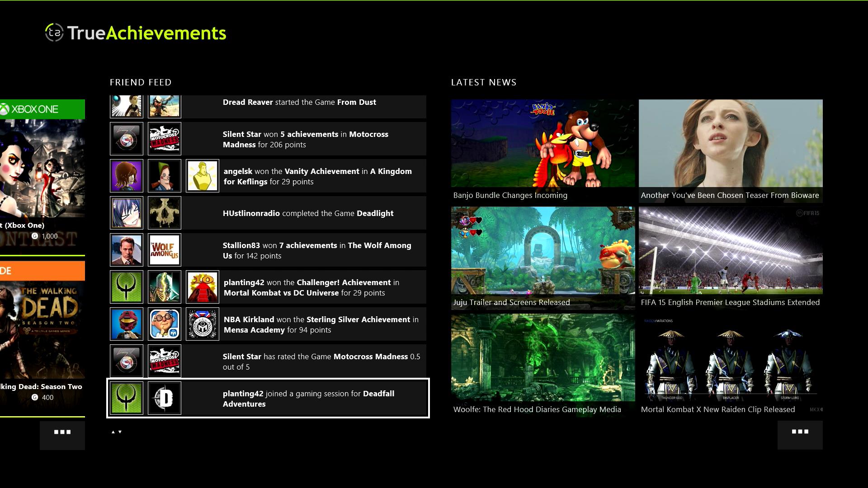
Task: Select 'HUstlinonradio completed the Game Deadlight' text
Action: coord(308,213)
